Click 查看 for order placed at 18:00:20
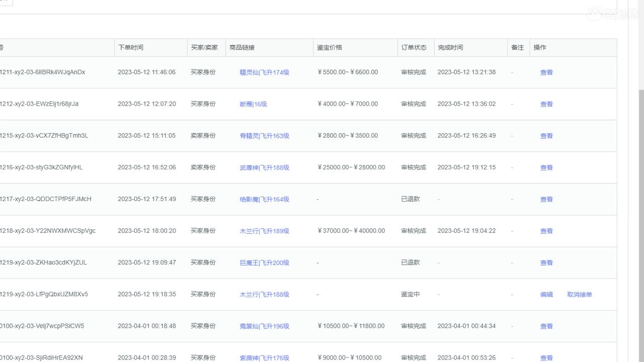 (x=546, y=231)
